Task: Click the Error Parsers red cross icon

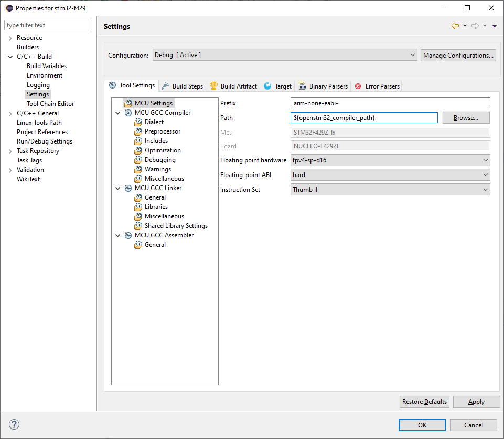Action: [x=358, y=86]
